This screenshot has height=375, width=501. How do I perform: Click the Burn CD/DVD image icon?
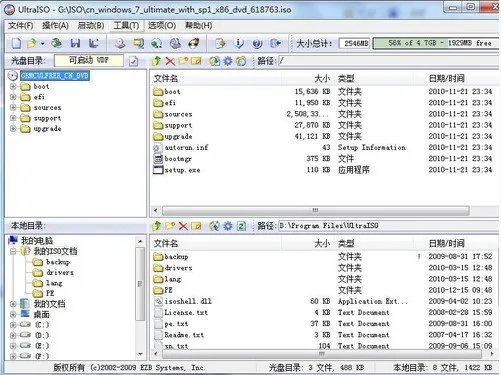(x=194, y=43)
